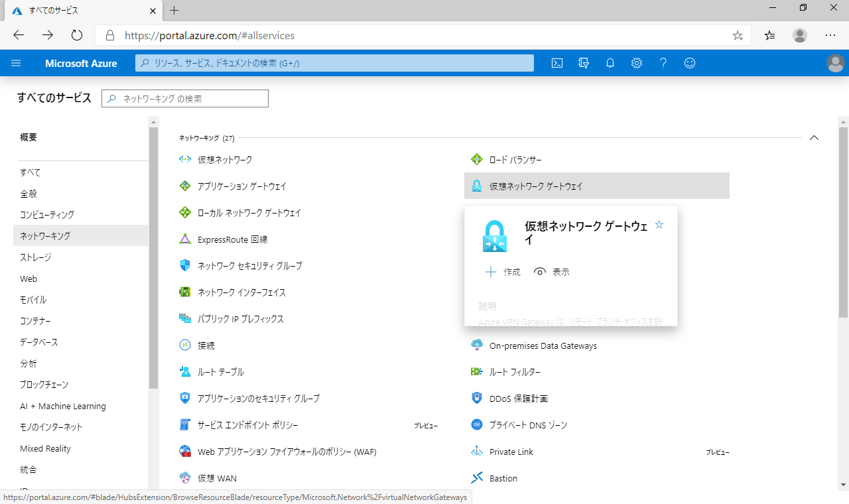Image resolution: width=849 pixels, height=504 pixels.
Task: Go to Microsoft Azure home link
Action: point(81,64)
